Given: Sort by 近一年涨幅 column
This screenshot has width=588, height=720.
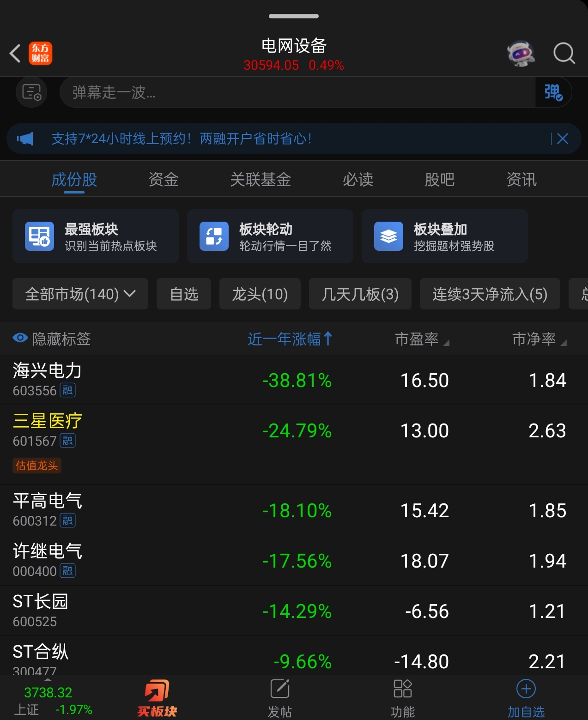Looking at the screenshot, I should click(290, 339).
